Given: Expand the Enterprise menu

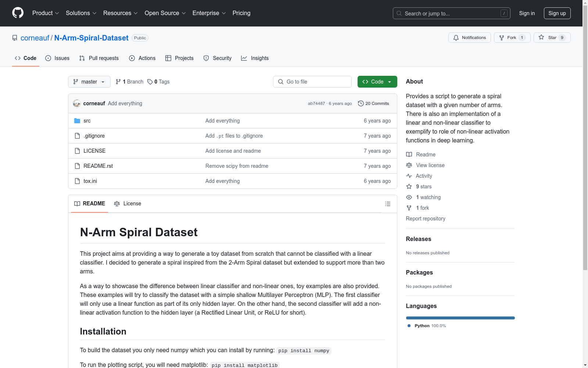Looking at the screenshot, I should [209, 13].
